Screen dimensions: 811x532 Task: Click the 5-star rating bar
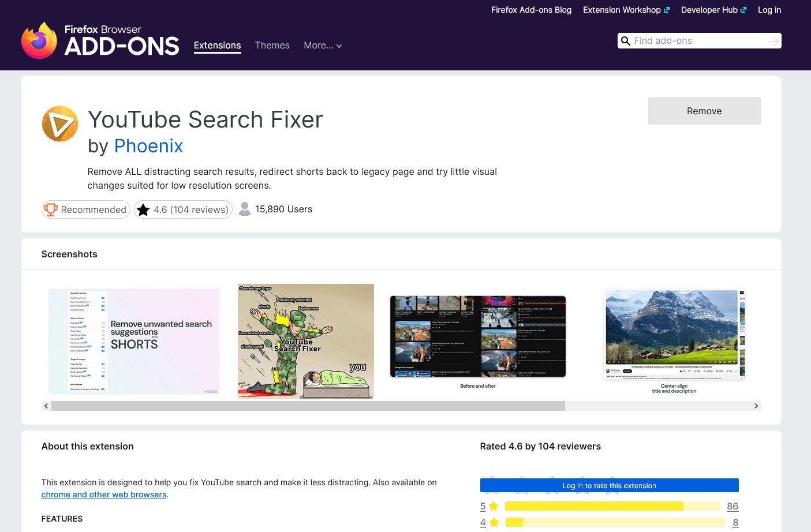click(x=612, y=506)
